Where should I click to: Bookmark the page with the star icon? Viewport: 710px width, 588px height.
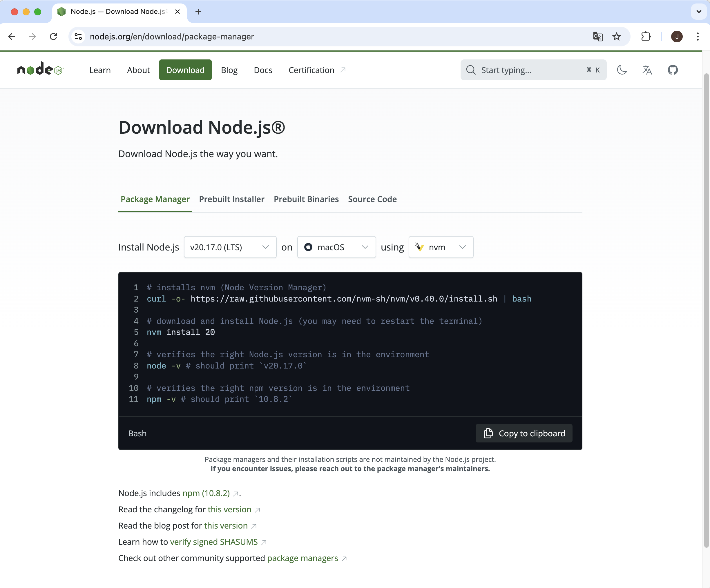pos(617,37)
